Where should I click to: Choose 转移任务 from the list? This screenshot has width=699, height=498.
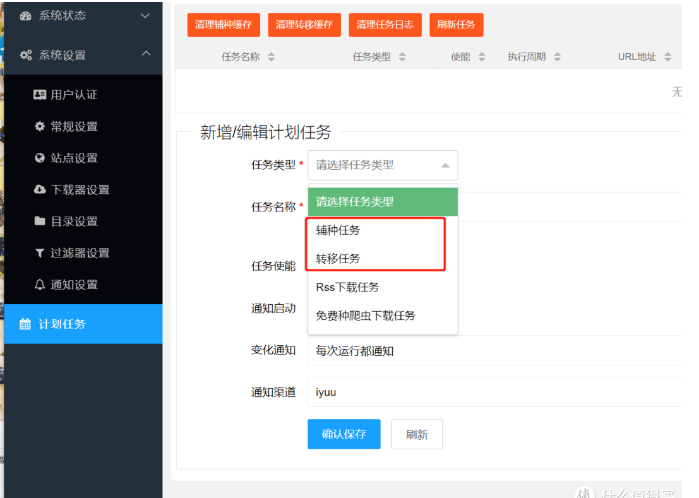point(382,259)
